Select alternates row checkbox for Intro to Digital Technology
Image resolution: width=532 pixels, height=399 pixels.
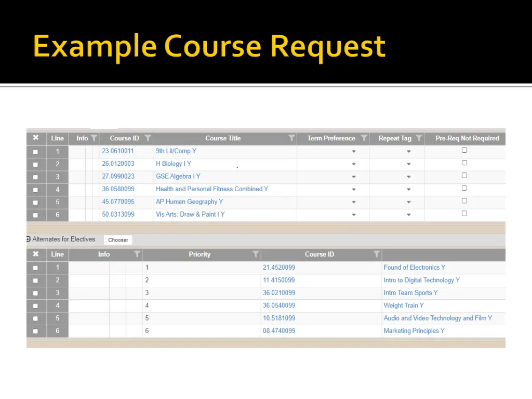pyautogui.click(x=35, y=281)
